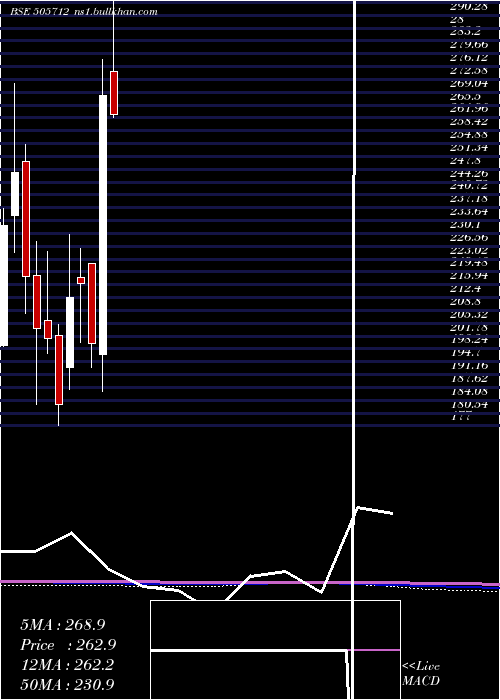This screenshot has width=500, height=700.
Task: Select the 50MA : 230.9 readout
Action: tap(67, 684)
